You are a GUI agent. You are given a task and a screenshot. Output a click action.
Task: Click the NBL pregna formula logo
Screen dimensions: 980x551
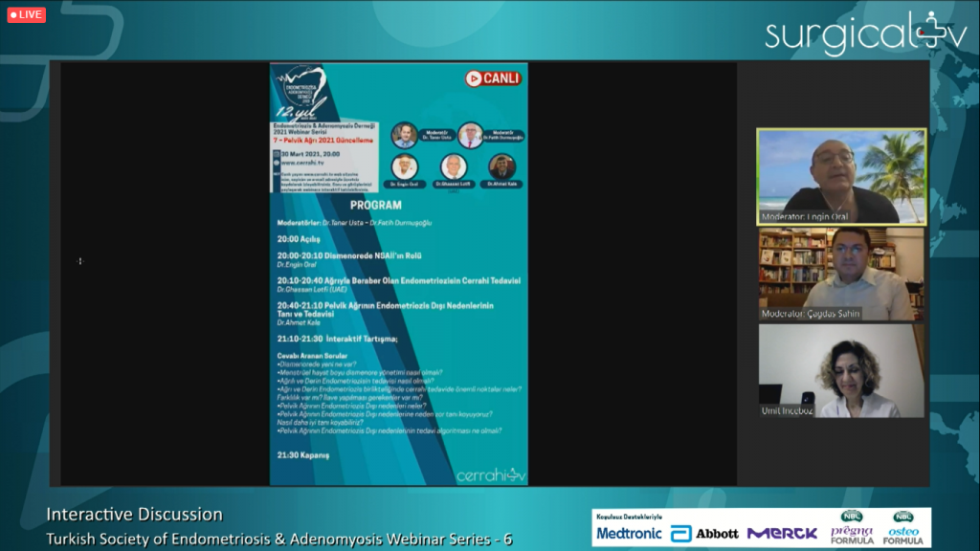pos(851,528)
